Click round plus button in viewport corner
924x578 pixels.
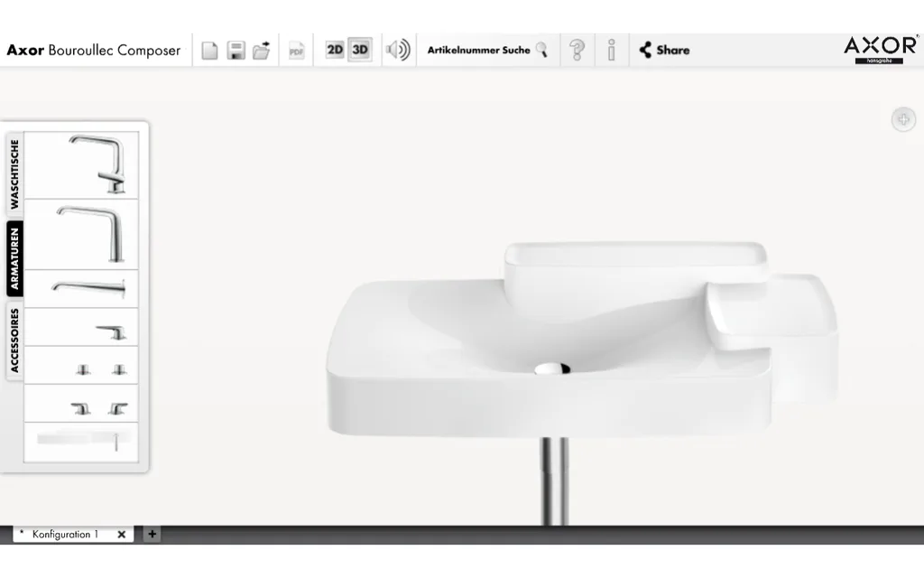pyautogui.click(x=903, y=120)
